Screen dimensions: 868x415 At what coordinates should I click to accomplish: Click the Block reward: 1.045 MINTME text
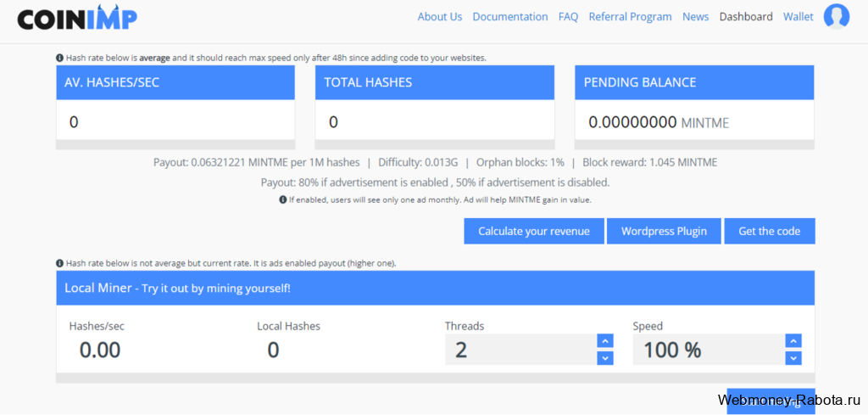tap(650, 163)
